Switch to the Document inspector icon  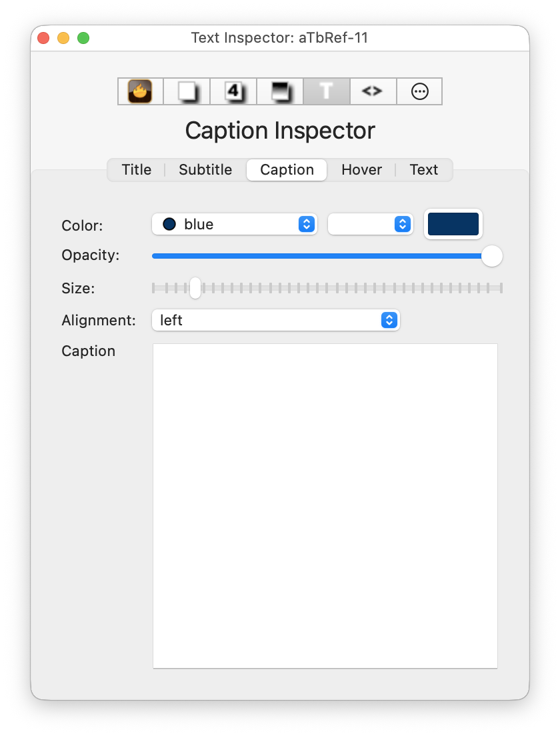click(x=186, y=91)
